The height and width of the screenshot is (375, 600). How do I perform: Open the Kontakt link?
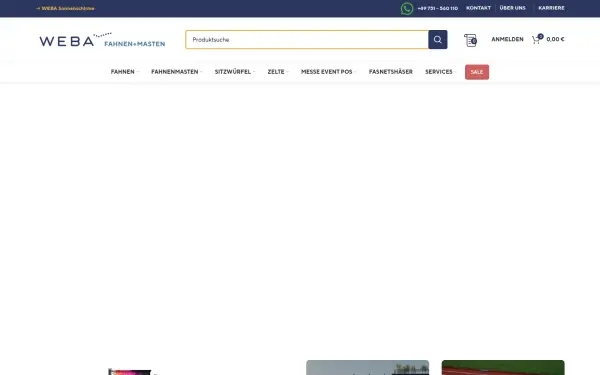[478, 8]
